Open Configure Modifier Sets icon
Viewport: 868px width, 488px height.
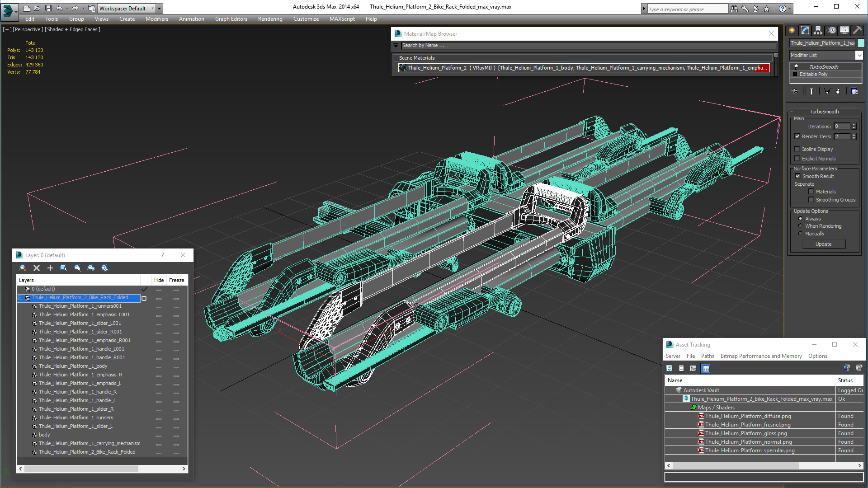(854, 91)
